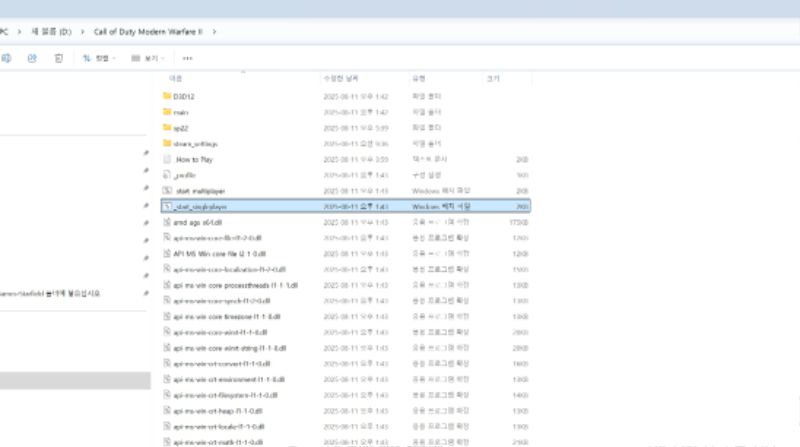Select the How to Play text file
Image resolution: width=800 pixels, height=447 pixels.
[194, 159]
